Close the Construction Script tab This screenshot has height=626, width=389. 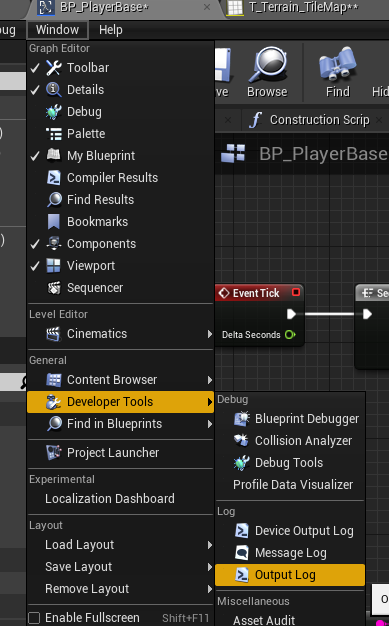pyautogui.click(x=379, y=119)
